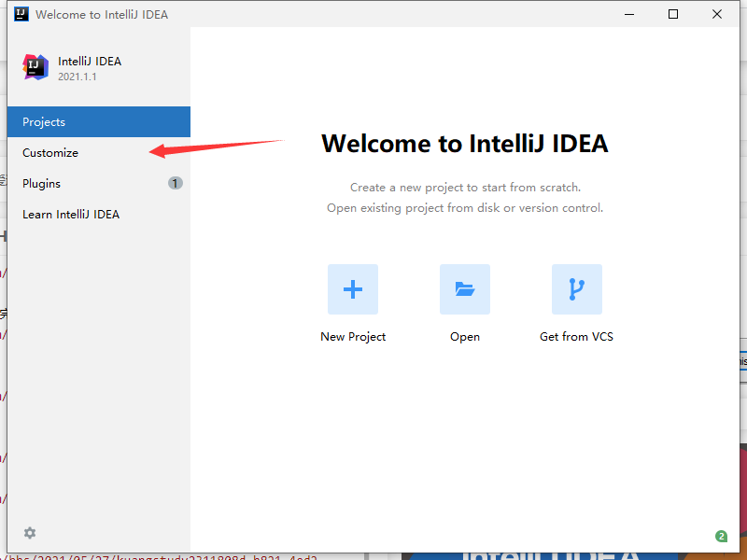This screenshot has height=560, width=747.
Task: Click the New Project label
Action: pyautogui.click(x=353, y=337)
